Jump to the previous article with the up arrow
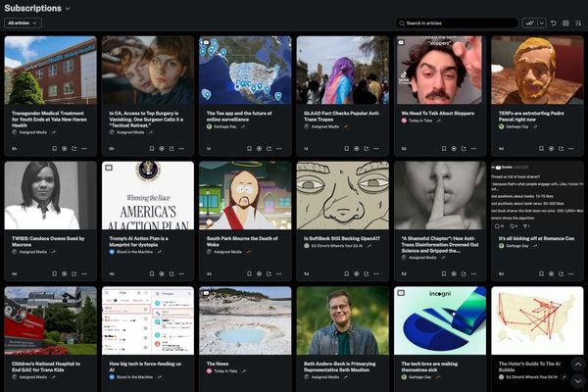Screen dimensions: 588x392 578,365
